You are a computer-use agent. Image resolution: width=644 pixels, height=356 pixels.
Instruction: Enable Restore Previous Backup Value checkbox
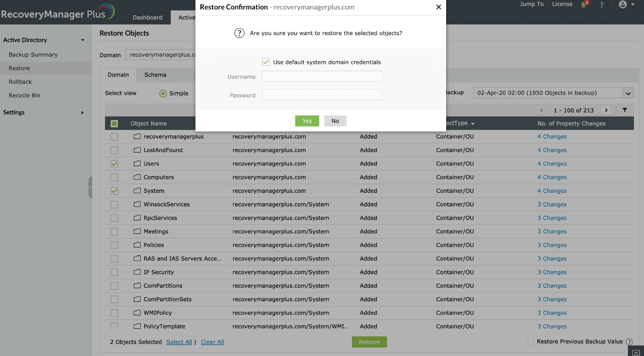530,342
